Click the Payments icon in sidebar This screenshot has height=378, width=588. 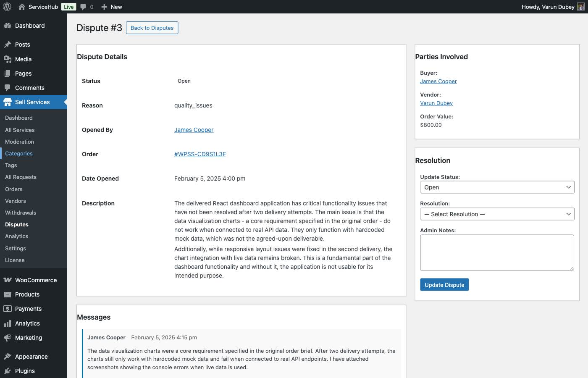point(8,309)
